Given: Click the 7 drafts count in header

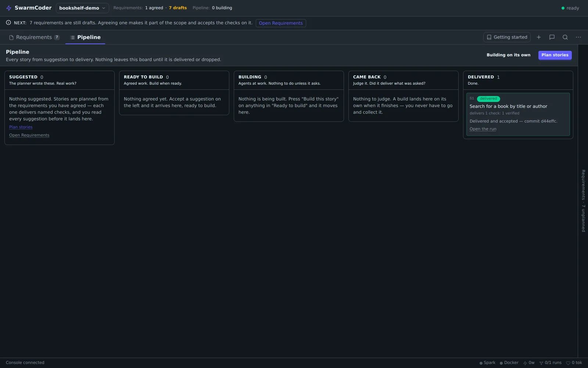Looking at the screenshot, I should 178,8.
